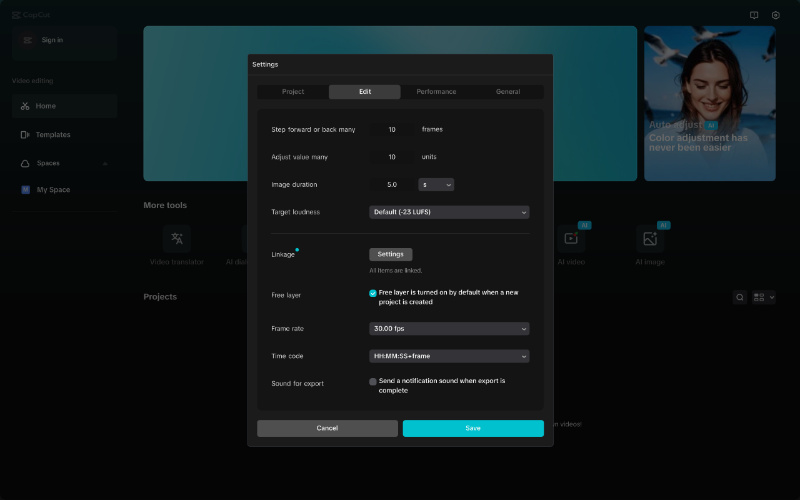Image resolution: width=800 pixels, height=500 pixels.
Task: Open the AI image tool icon
Action: click(650, 239)
